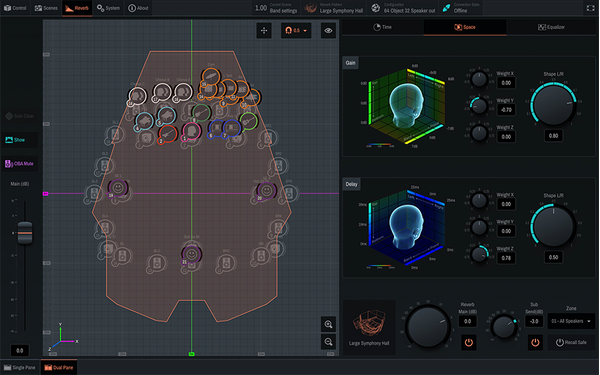Image resolution: width=600 pixels, height=375 pixels.
Task: Click the Large Symphony Hall pattern thumbnail
Action: pos(369,327)
